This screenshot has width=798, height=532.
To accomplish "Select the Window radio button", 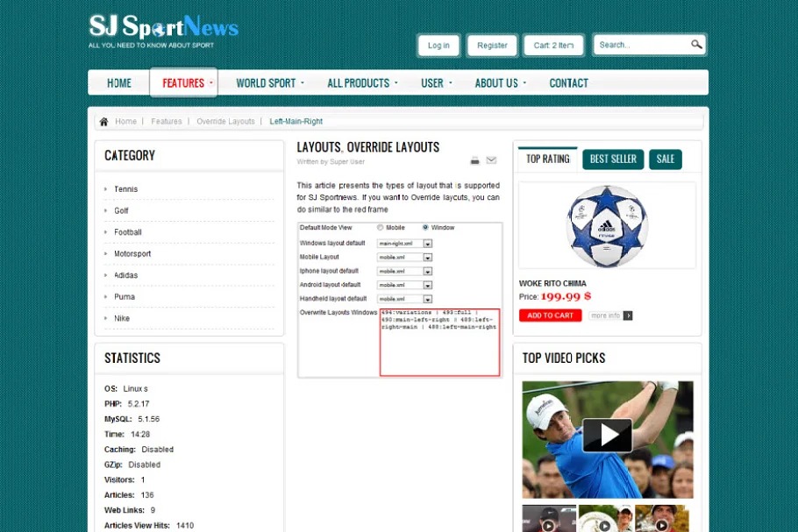I will (426, 228).
